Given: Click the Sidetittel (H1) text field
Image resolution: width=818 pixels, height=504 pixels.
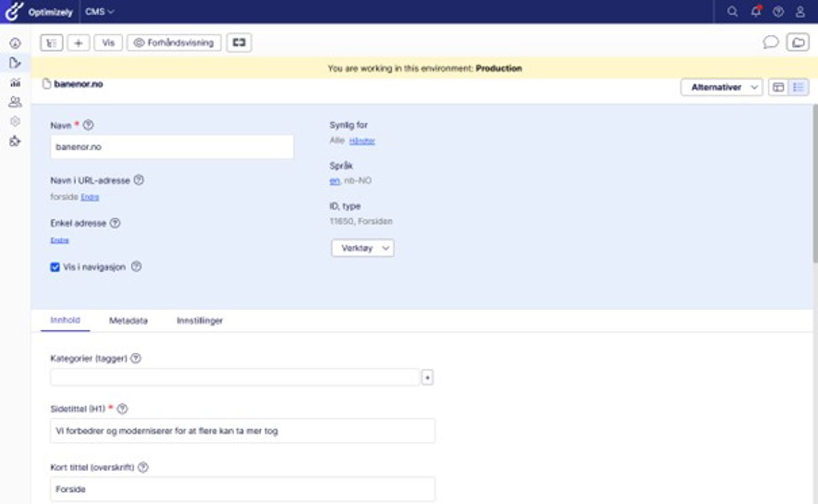Looking at the screenshot, I should coord(242,431).
